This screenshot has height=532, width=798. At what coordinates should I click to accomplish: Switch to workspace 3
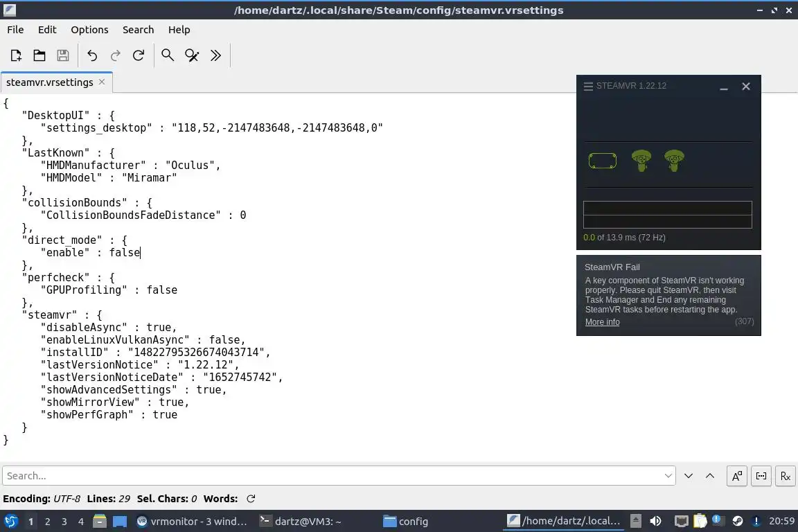point(64,522)
